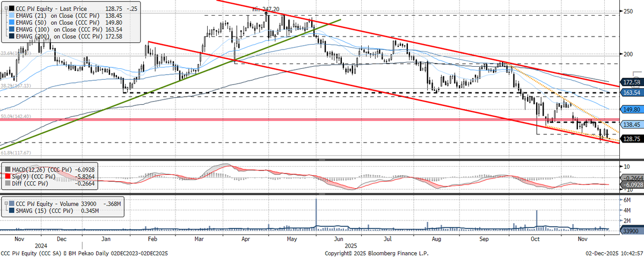Click the 61.8%(117.67) Fibonacci label
Viewport: 644px width, 257px height.
(17, 153)
